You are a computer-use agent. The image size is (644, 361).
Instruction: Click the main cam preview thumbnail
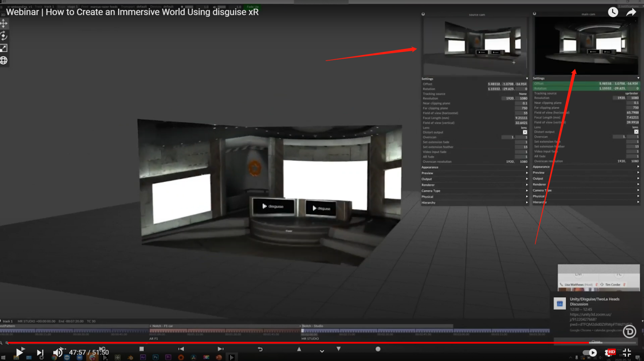tap(586, 46)
